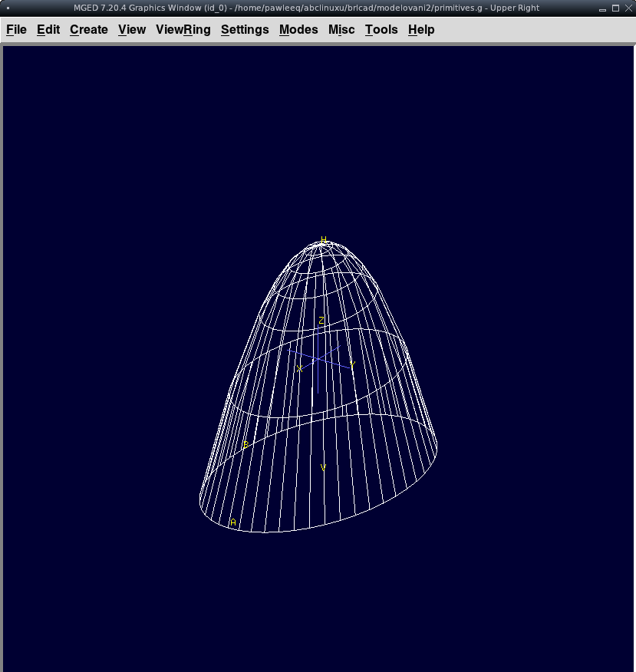
Task: Click the yellow A label near the base edge
Action: point(233,522)
